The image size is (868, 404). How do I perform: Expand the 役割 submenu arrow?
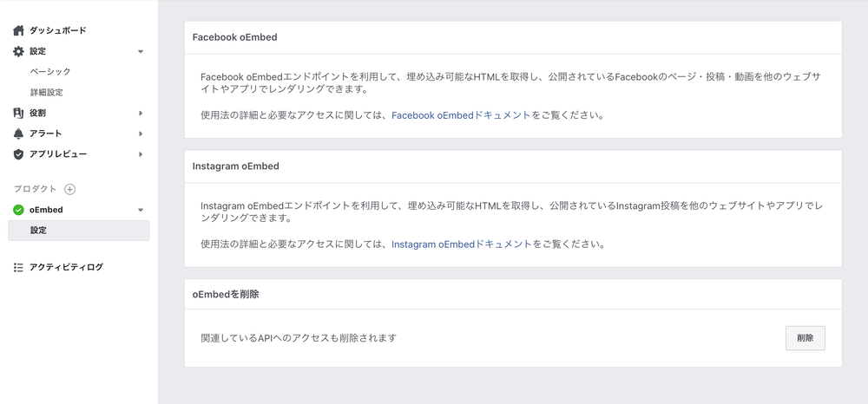coord(141,114)
